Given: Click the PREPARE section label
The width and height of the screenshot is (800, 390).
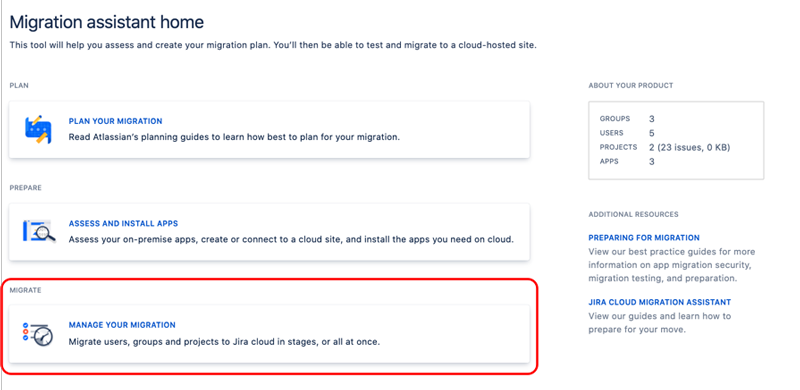Looking at the screenshot, I should pos(26,188).
